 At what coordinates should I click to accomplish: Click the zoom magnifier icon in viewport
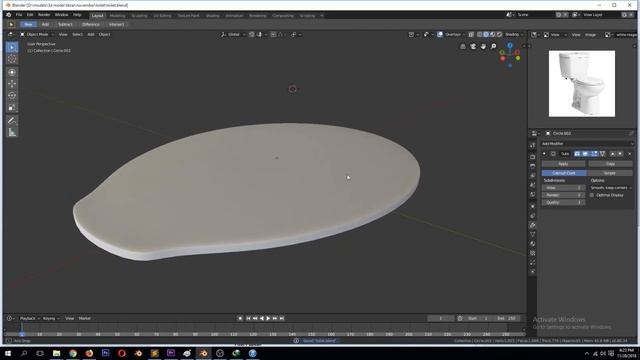pyautogui.click(x=493, y=47)
